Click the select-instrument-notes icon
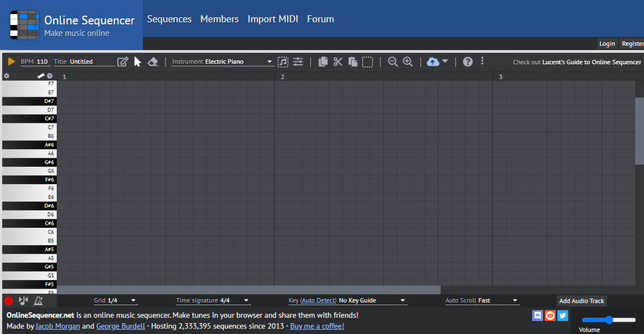 [x=283, y=62]
